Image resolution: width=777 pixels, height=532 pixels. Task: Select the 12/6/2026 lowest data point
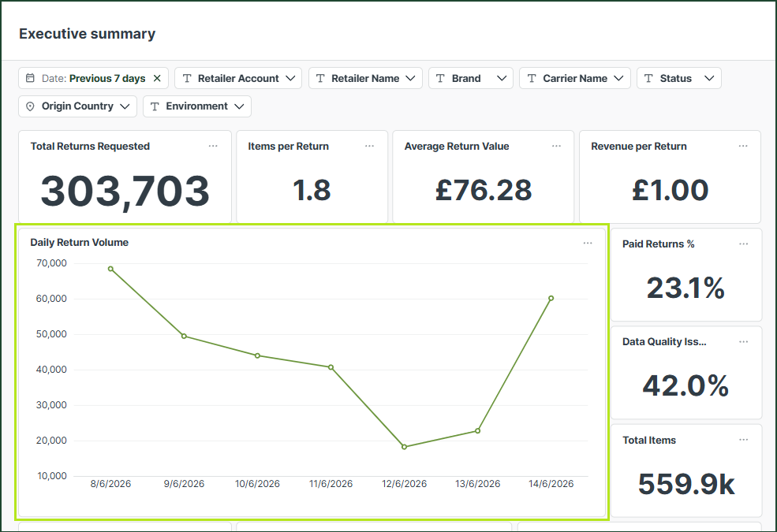click(405, 447)
